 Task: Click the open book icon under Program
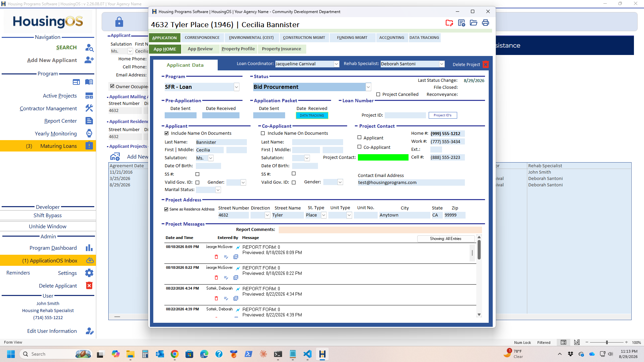[x=89, y=82]
